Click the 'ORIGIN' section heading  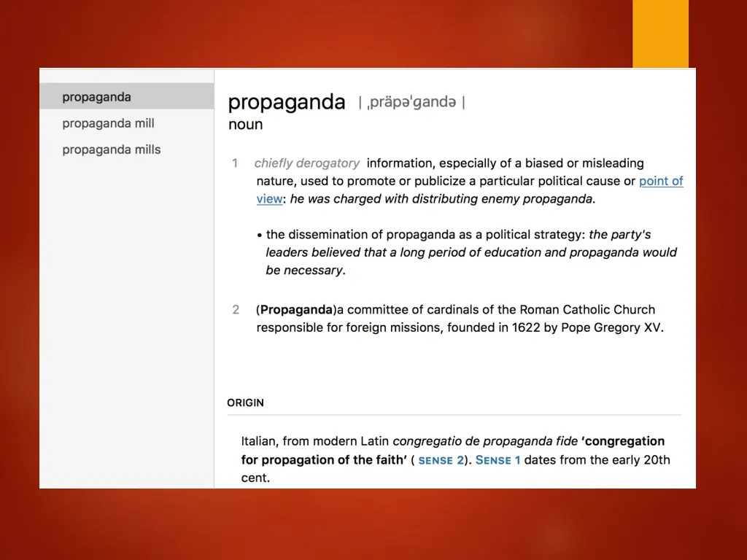click(245, 402)
